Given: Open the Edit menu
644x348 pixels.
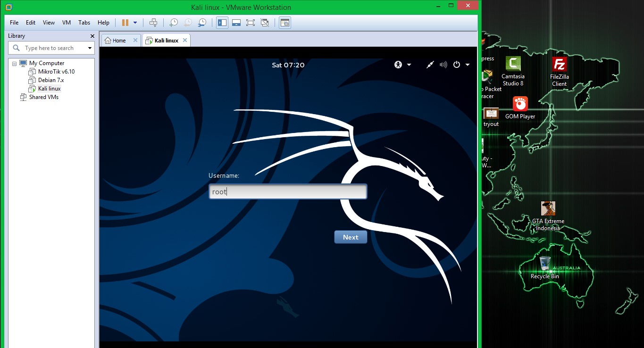Looking at the screenshot, I should coord(31,23).
